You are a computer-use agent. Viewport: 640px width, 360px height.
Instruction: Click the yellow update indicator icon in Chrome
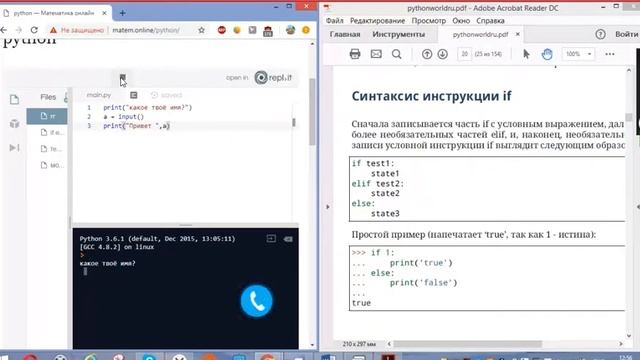(x=306, y=30)
